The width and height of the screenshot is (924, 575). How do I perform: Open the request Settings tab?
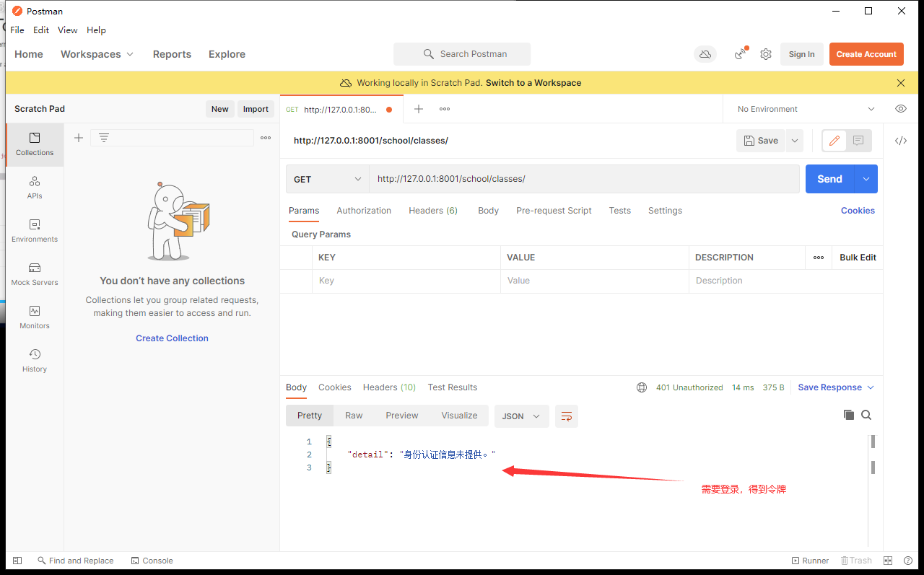tap(665, 211)
